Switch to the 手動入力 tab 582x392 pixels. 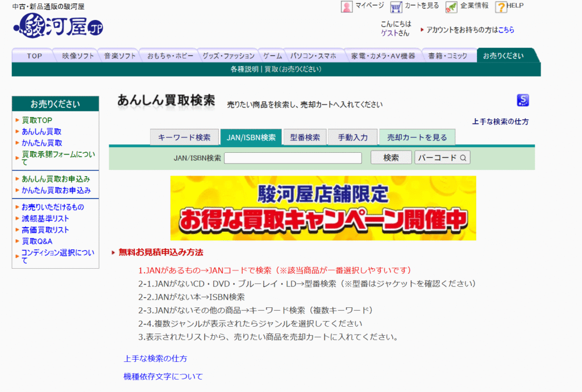[x=352, y=137]
